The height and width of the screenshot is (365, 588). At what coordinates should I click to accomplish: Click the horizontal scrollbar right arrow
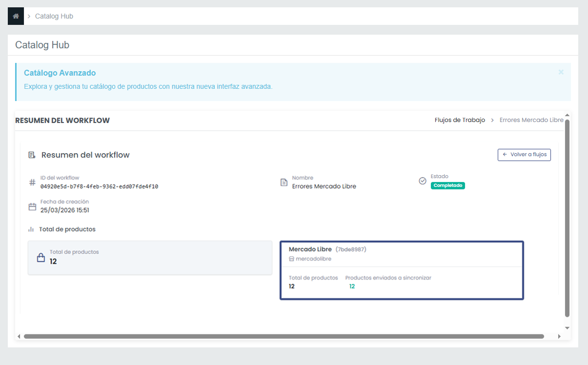[559, 336]
